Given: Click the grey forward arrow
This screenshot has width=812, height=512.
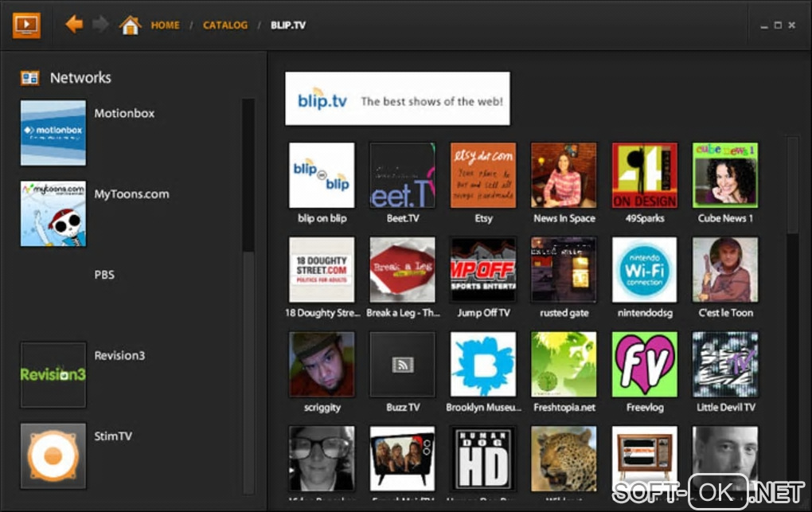Looking at the screenshot, I should [x=100, y=24].
